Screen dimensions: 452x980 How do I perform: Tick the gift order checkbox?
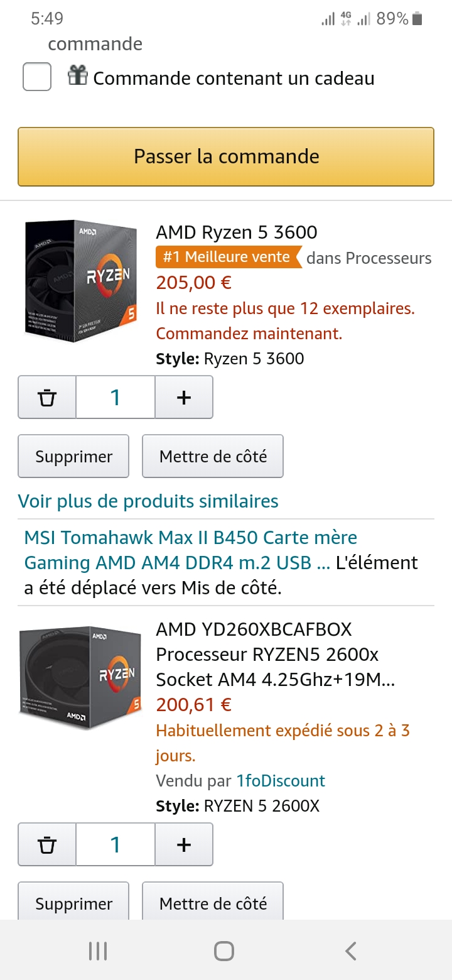(x=37, y=77)
